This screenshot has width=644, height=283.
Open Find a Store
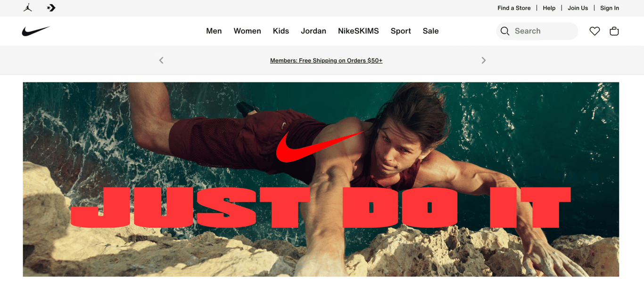[514, 8]
